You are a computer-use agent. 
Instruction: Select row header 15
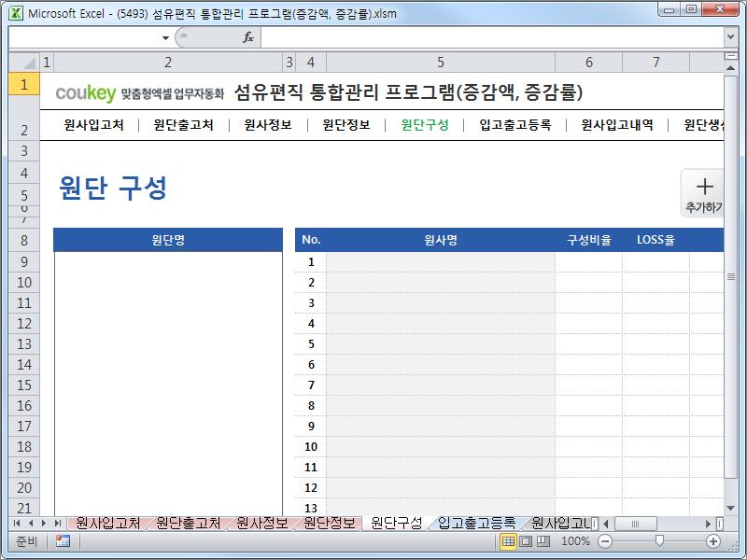(x=24, y=385)
